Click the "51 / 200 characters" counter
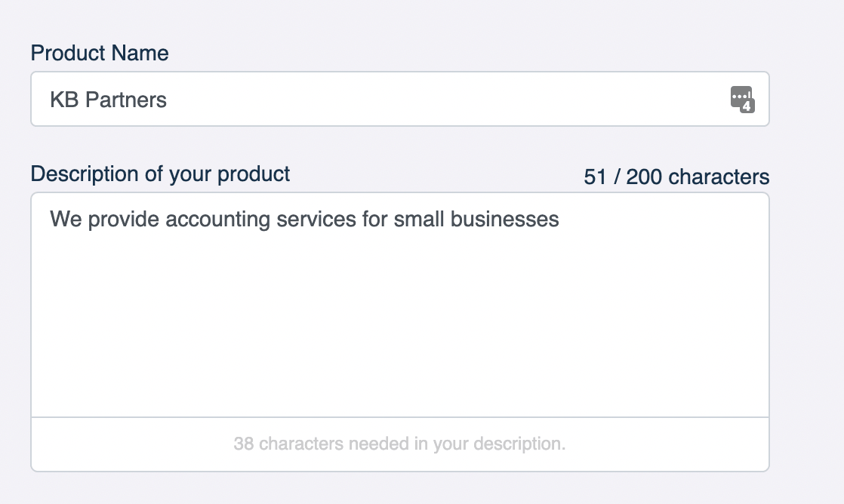 point(676,177)
